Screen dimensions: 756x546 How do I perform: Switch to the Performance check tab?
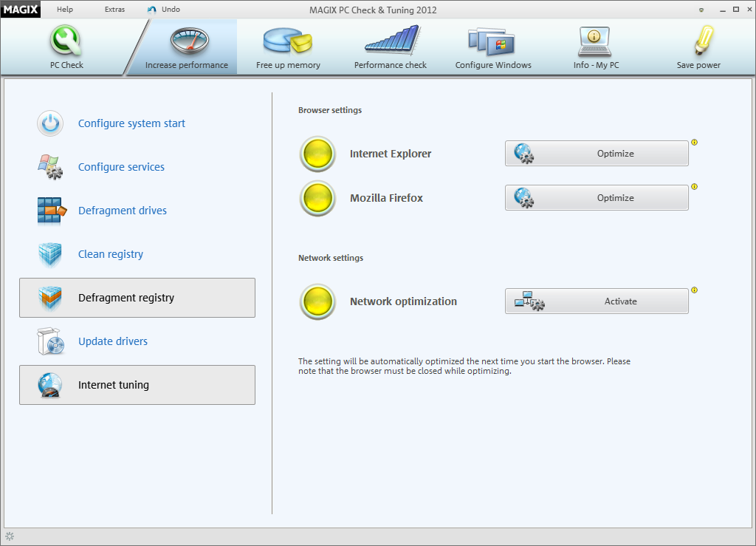click(x=391, y=47)
